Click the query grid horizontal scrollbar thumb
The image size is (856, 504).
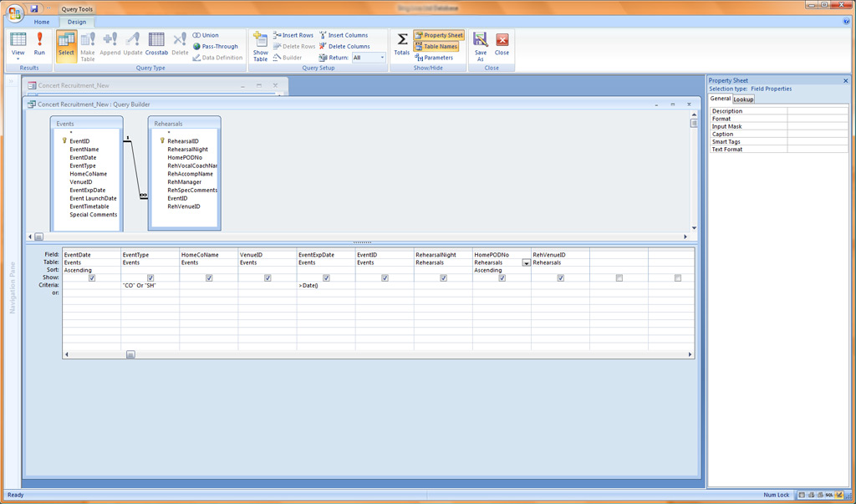[130, 354]
